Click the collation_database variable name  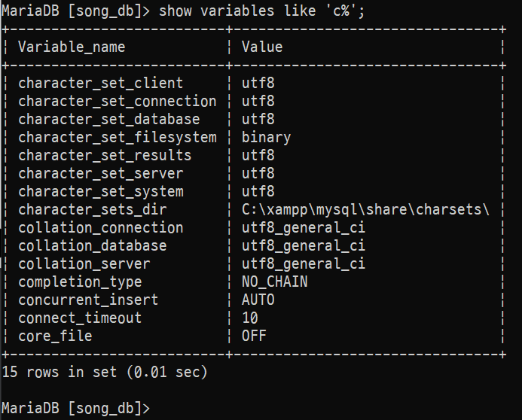point(92,245)
